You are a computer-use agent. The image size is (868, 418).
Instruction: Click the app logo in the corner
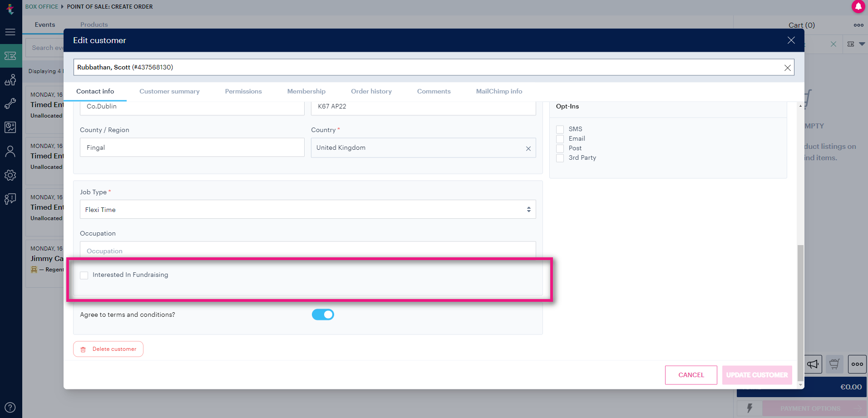point(10,8)
